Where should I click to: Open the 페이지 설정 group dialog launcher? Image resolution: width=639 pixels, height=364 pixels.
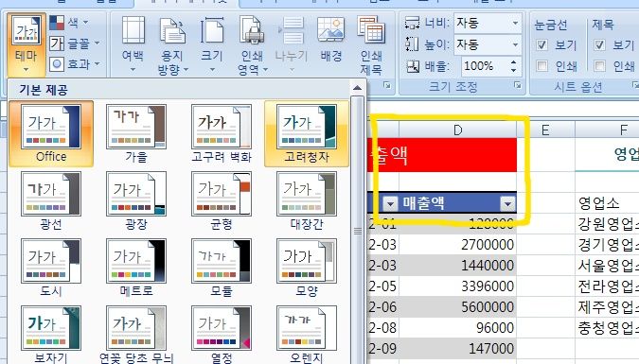coord(387,85)
